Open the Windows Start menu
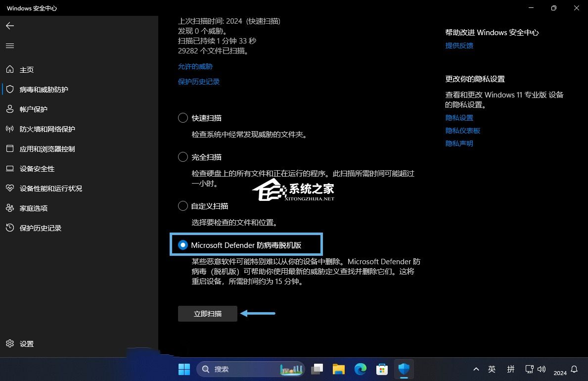The width and height of the screenshot is (588, 381). tap(184, 369)
